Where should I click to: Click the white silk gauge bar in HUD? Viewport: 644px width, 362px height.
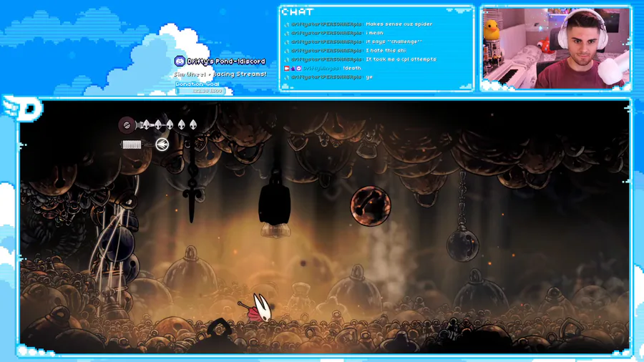tap(132, 145)
